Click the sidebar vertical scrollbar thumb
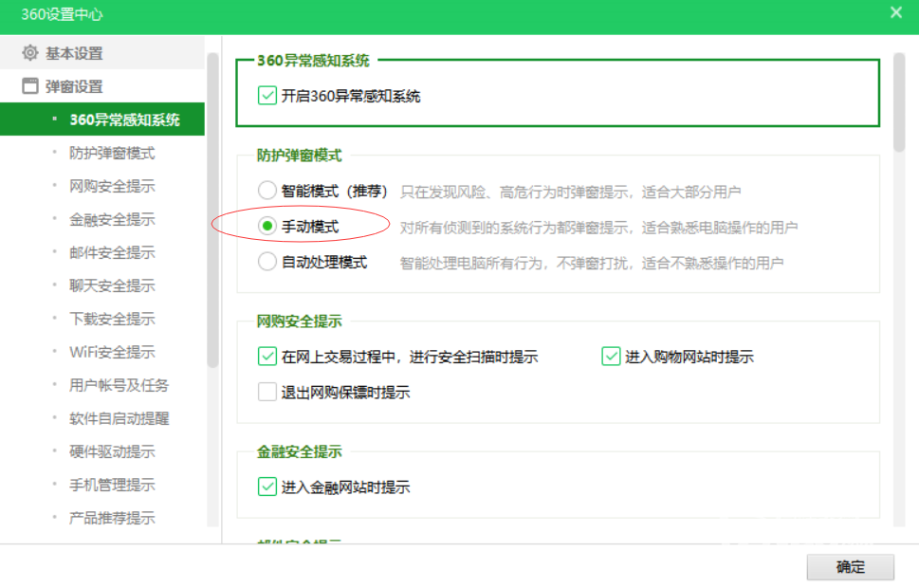Screen dimensions: 919x588 212,210
